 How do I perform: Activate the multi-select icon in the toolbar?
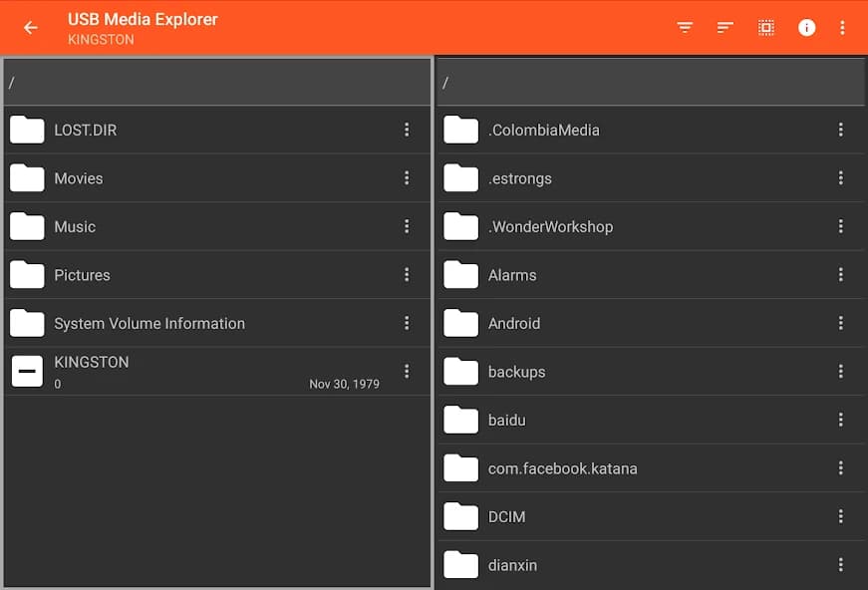coord(765,27)
